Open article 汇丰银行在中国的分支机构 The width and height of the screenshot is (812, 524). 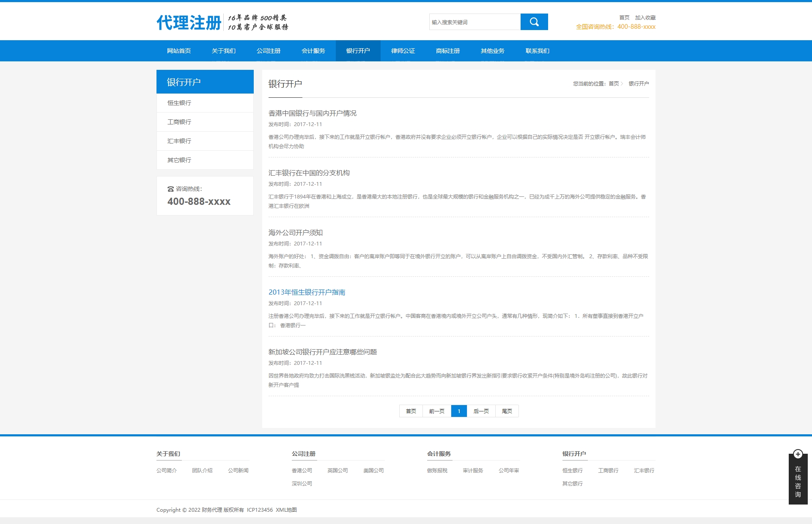[309, 173]
